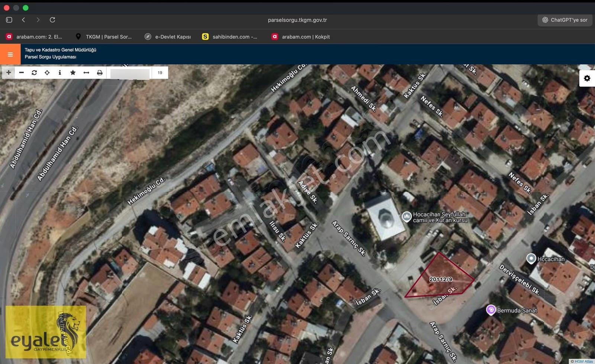The image size is (595, 364).
Task: Open the orange hamburger menu
Action: tap(10, 54)
